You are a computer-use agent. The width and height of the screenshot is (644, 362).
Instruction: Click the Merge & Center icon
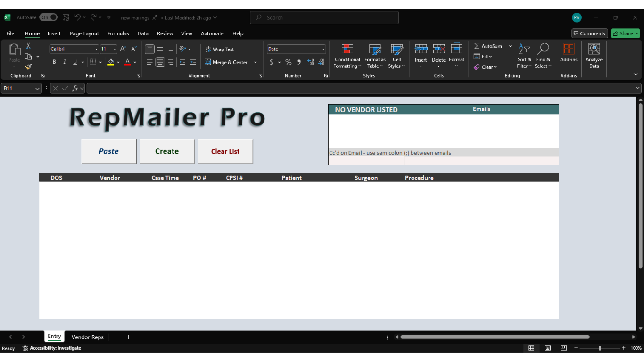coord(208,62)
